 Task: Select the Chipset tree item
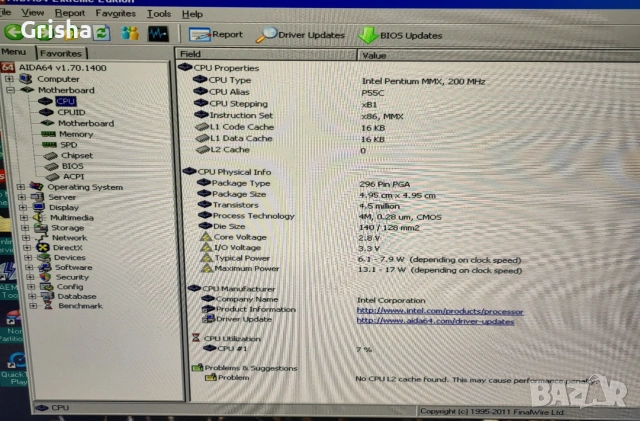click(77, 156)
